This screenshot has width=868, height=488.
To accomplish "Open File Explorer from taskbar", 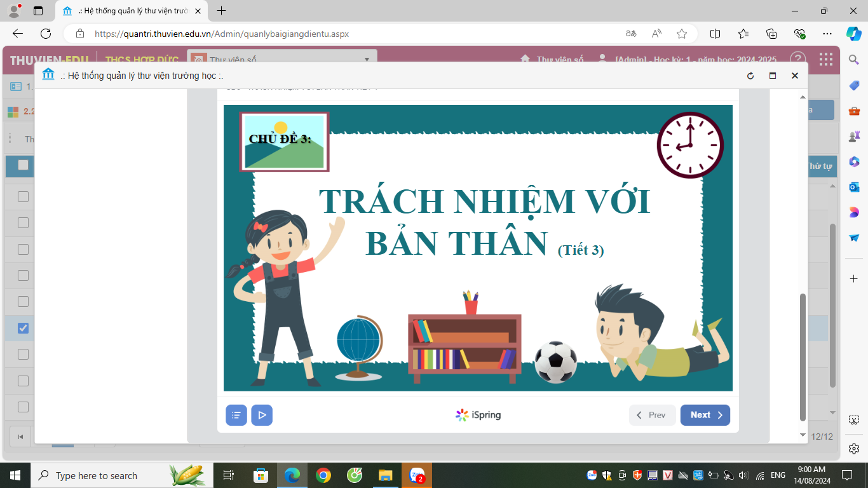I will pyautogui.click(x=386, y=475).
